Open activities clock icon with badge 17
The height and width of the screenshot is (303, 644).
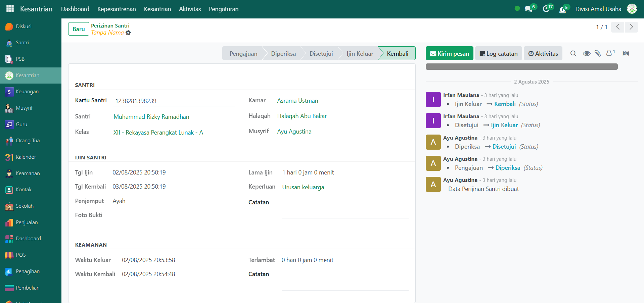pos(546,9)
